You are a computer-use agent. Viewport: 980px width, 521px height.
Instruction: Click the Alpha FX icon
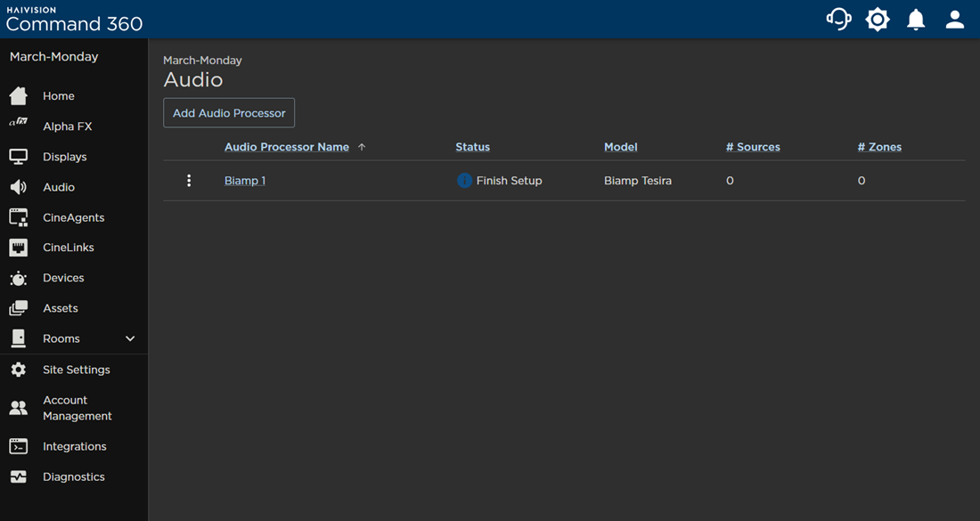pyautogui.click(x=18, y=122)
